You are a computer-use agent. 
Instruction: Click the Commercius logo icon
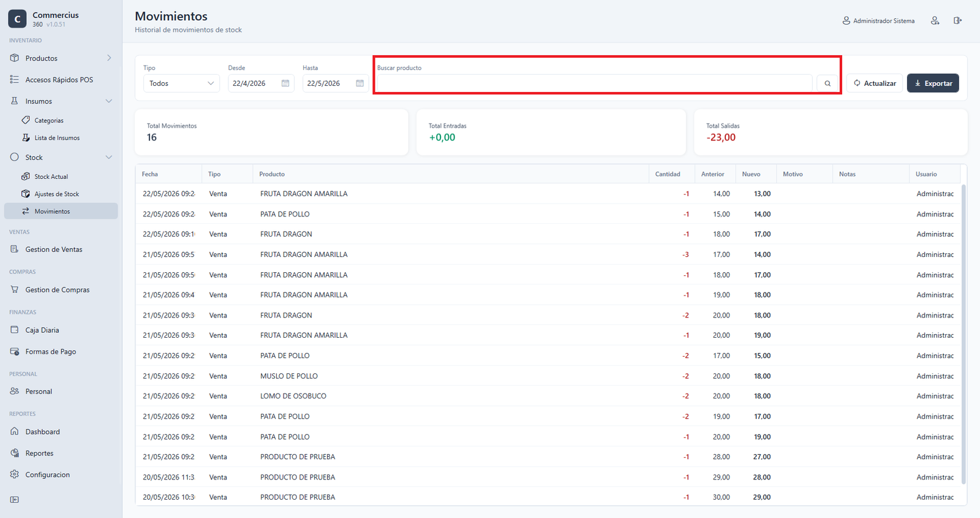click(17, 19)
